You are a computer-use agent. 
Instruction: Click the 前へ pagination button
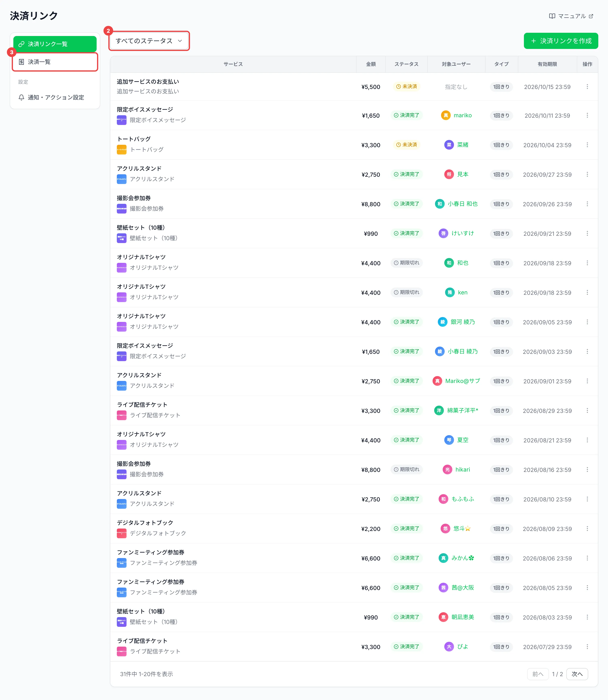pos(538,674)
